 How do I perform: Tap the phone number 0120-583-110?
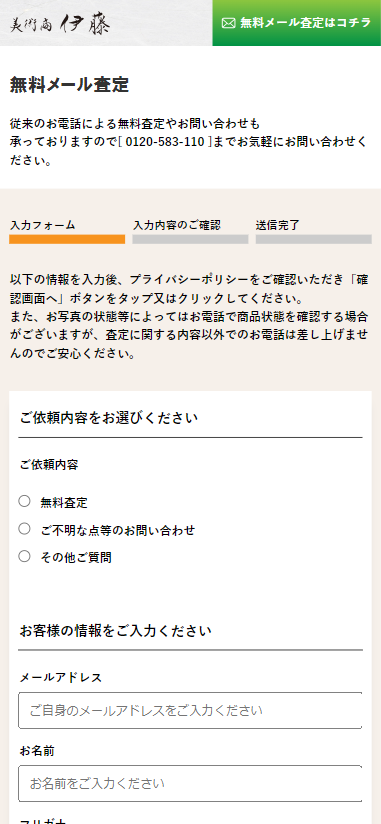click(164, 142)
